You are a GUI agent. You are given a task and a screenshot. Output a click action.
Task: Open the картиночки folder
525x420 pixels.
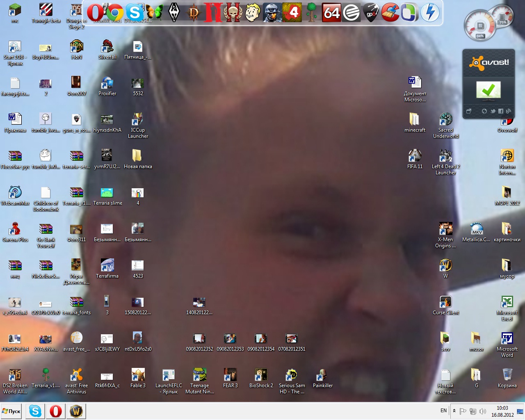tap(507, 233)
